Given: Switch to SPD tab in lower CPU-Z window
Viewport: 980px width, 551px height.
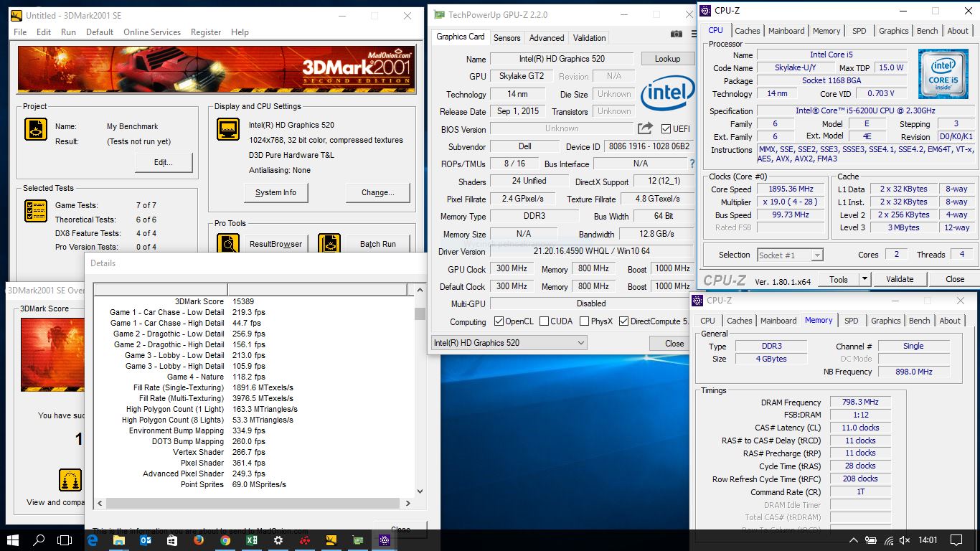Looking at the screenshot, I should click(852, 321).
